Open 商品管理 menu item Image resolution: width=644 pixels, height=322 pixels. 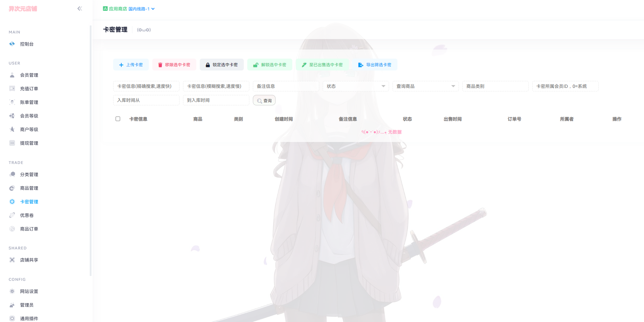(x=29, y=188)
